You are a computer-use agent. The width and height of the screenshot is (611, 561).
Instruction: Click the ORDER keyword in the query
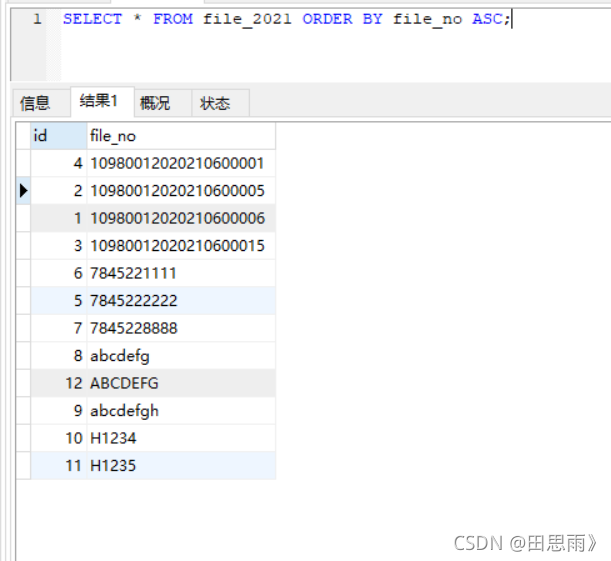pos(327,19)
